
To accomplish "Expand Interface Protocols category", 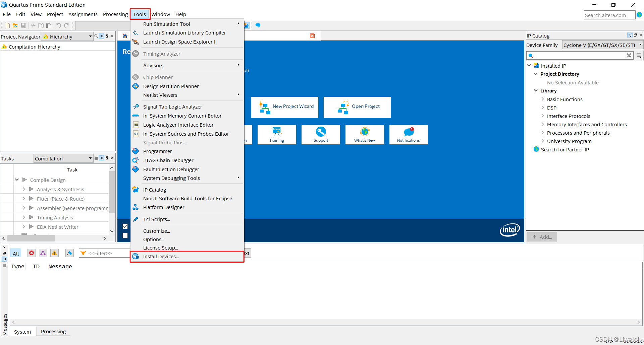I will pyautogui.click(x=543, y=116).
